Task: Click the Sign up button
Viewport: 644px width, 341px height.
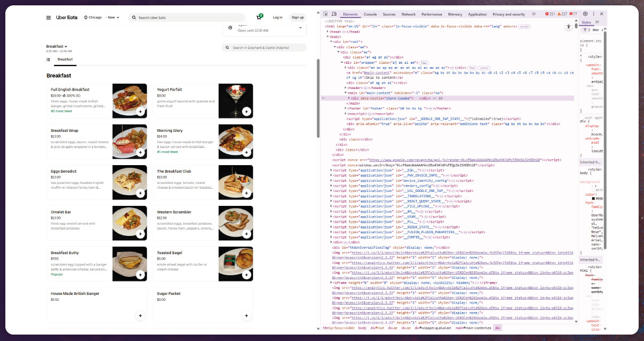Action: [298, 17]
